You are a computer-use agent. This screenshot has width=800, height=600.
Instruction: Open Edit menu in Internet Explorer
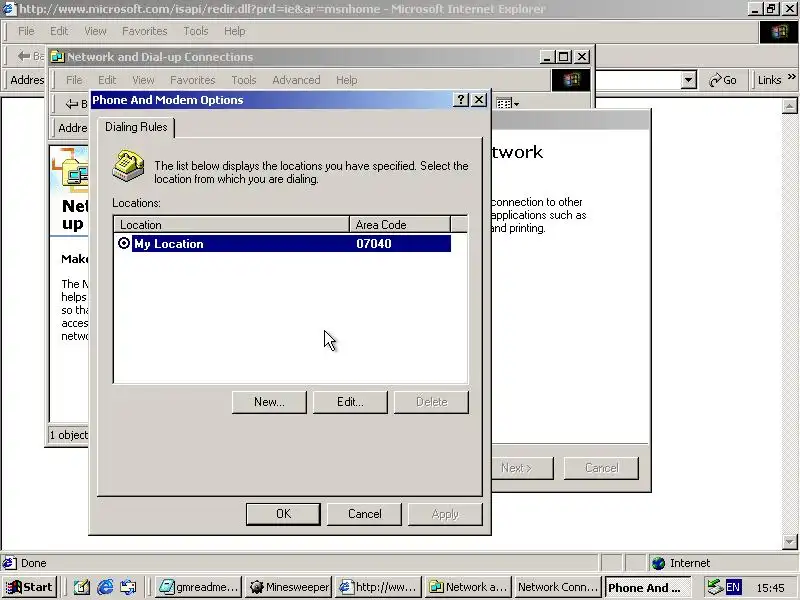tap(59, 31)
